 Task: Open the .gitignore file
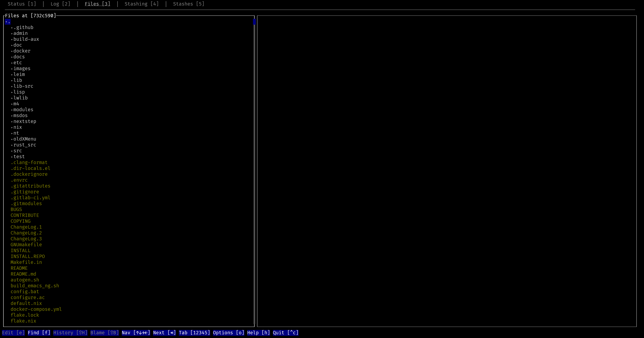click(25, 192)
